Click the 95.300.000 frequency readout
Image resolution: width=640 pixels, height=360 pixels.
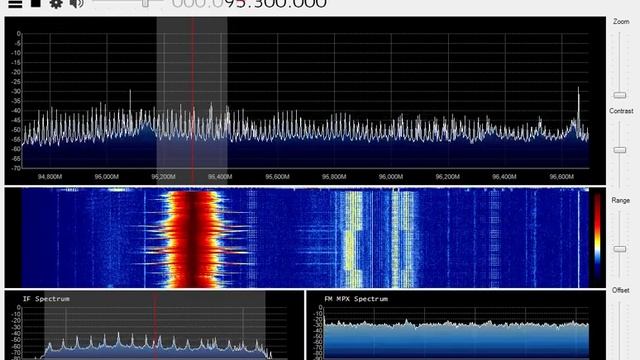coord(249,4)
